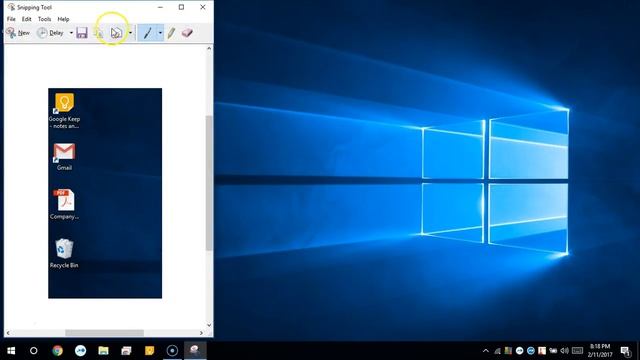Viewport: 640px width, 360px height.
Task: Click the vertical scrollbar thumb
Action: pyautogui.click(x=209, y=183)
